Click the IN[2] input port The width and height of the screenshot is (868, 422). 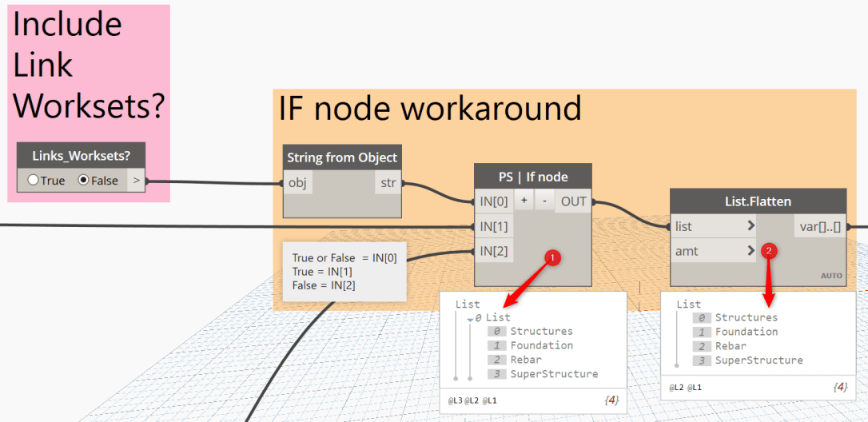pyautogui.click(x=493, y=251)
